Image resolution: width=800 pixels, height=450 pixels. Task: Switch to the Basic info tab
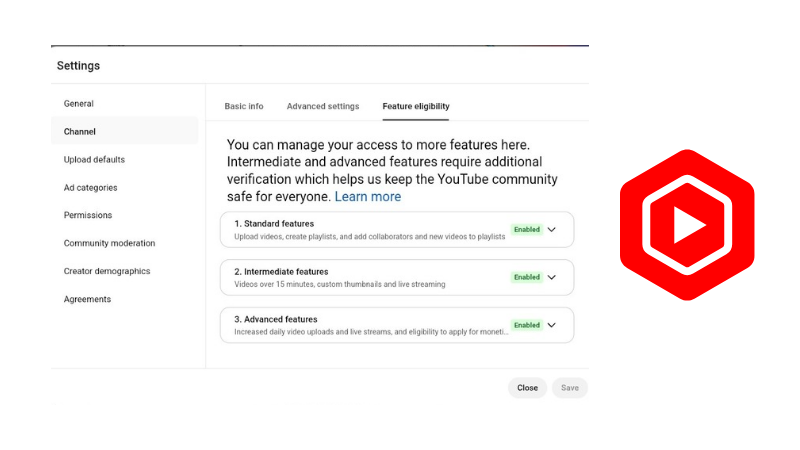point(244,106)
